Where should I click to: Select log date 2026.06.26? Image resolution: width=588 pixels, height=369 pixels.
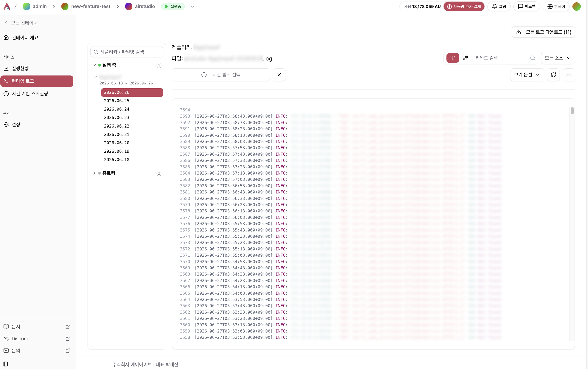pos(132,93)
